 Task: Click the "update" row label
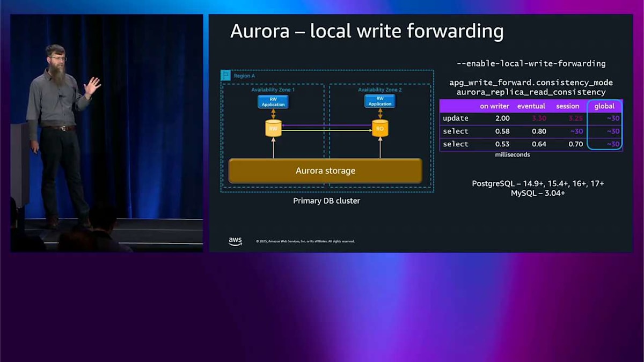(x=456, y=119)
